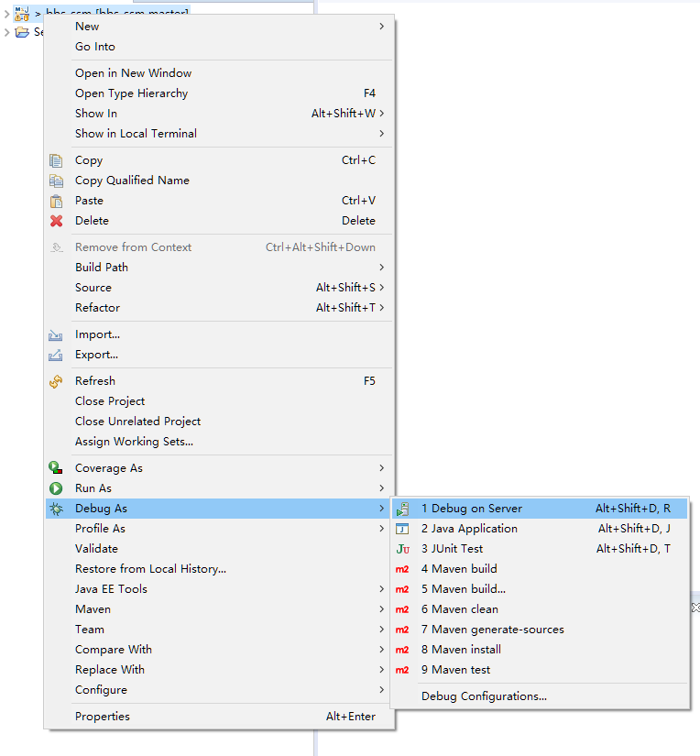
Task: Expand the project tree node arrow
Action: point(7,13)
